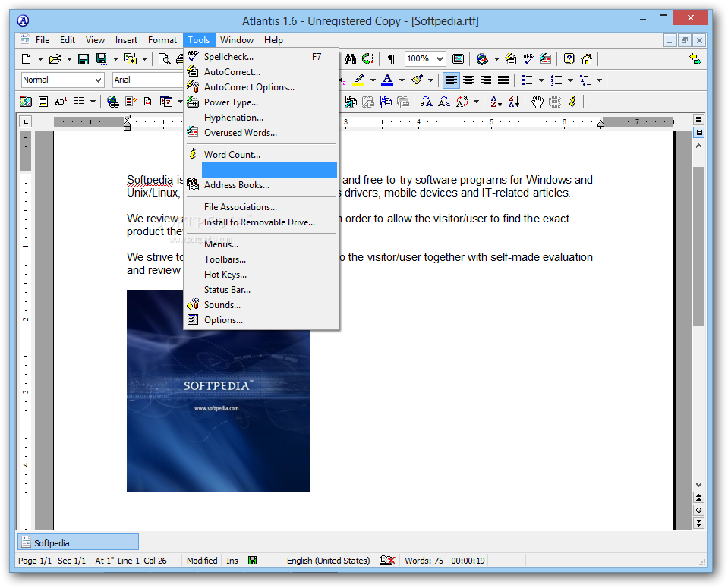Click the yellow highlight color swatch button

click(x=358, y=80)
